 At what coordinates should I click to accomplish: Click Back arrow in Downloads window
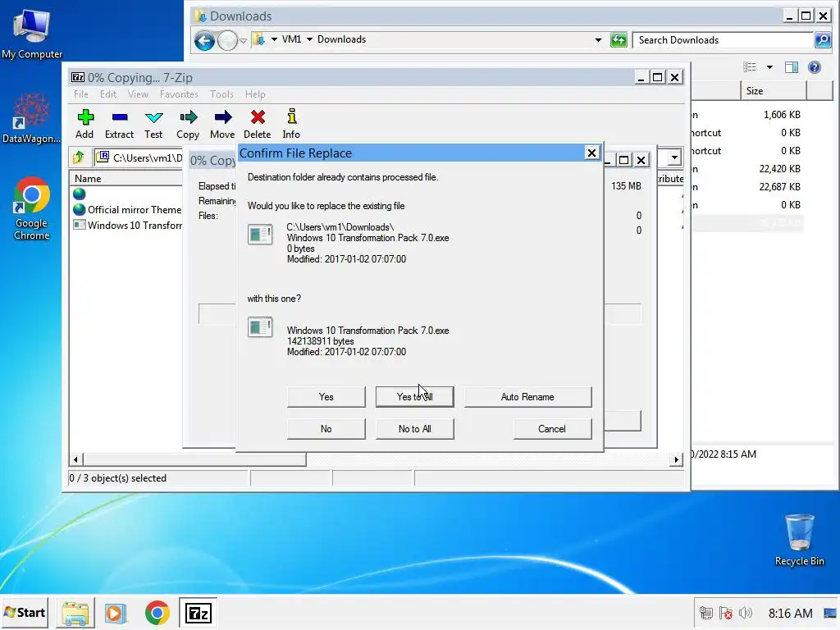pyautogui.click(x=204, y=40)
